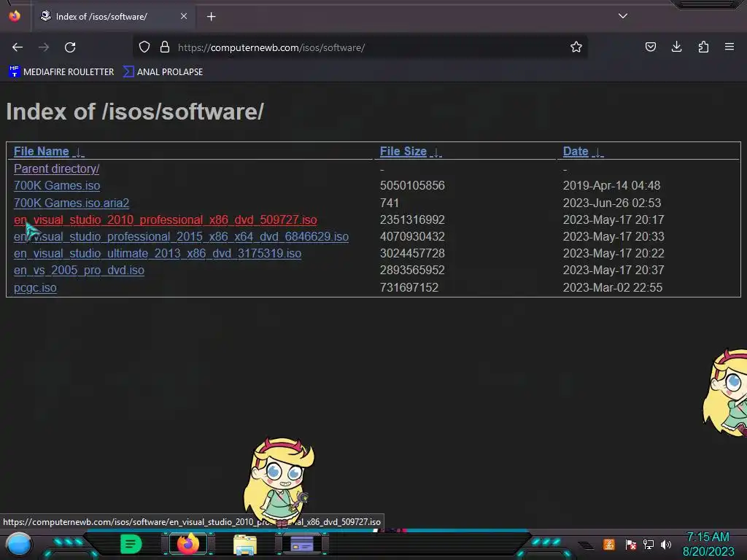Show site security info via padlock

(165, 47)
